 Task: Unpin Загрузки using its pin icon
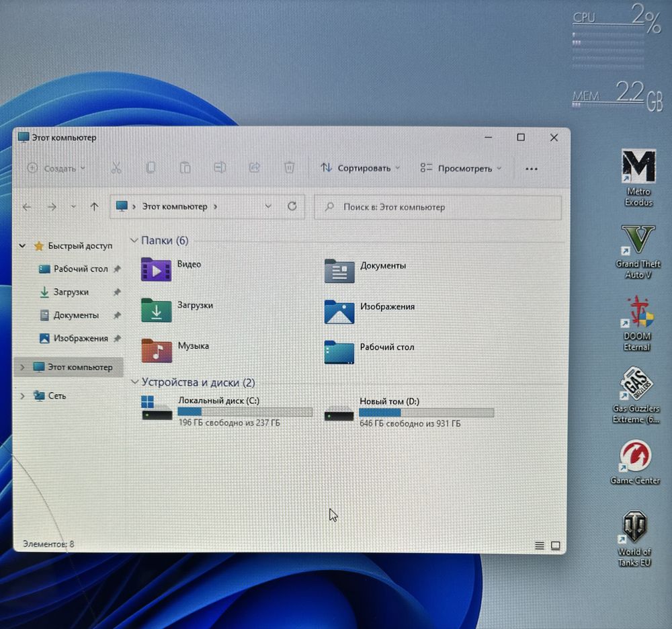tap(117, 292)
